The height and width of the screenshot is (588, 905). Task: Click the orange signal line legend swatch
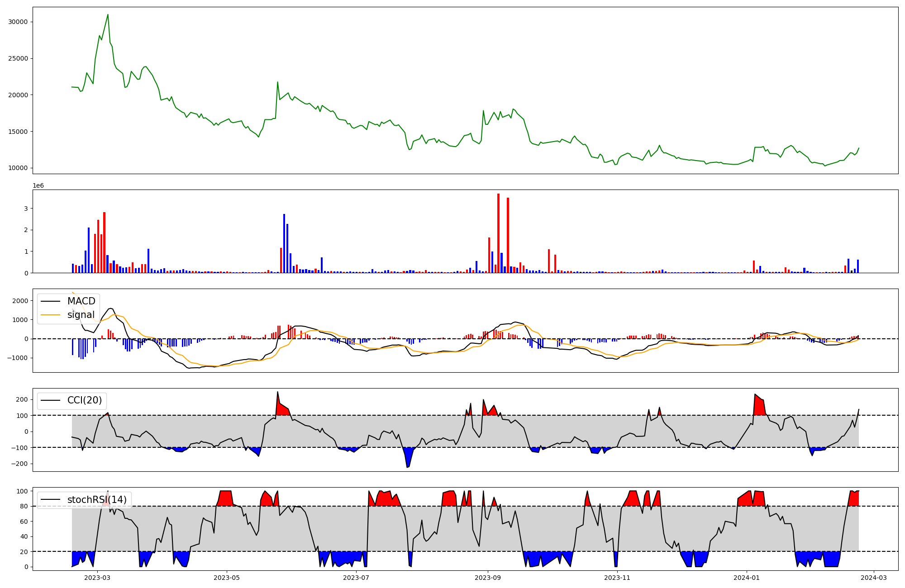click(50, 315)
